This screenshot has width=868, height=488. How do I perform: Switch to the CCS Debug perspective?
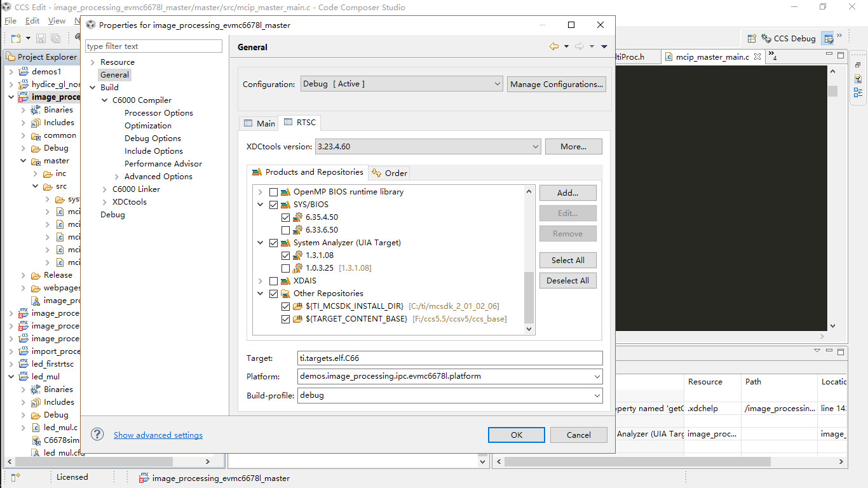pyautogui.click(x=789, y=38)
